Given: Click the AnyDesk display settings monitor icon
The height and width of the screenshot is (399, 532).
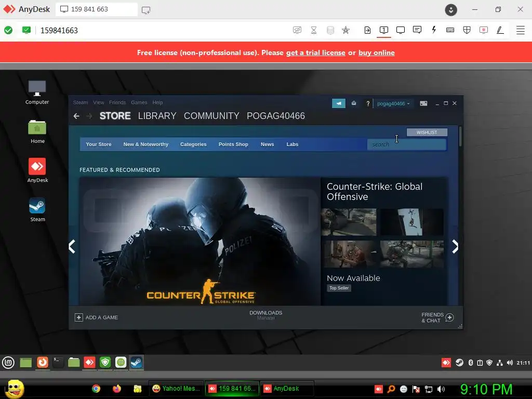Looking at the screenshot, I should (x=401, y=30).
